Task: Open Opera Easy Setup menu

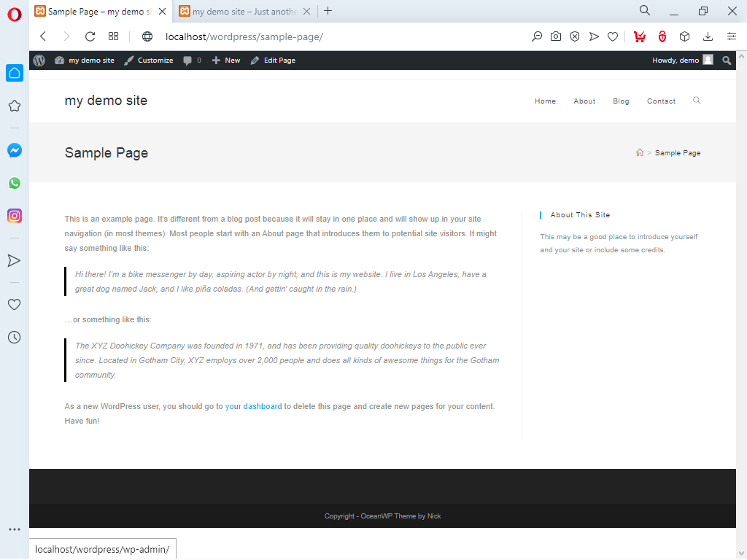Action: click(732, 36)
